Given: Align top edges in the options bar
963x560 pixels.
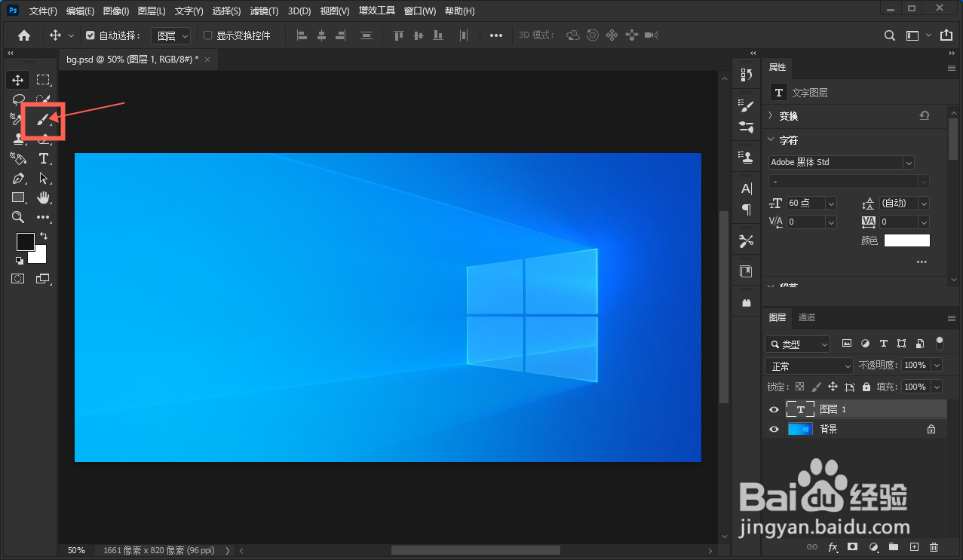Looking at the screenshot, I should (x=399, y=35).
